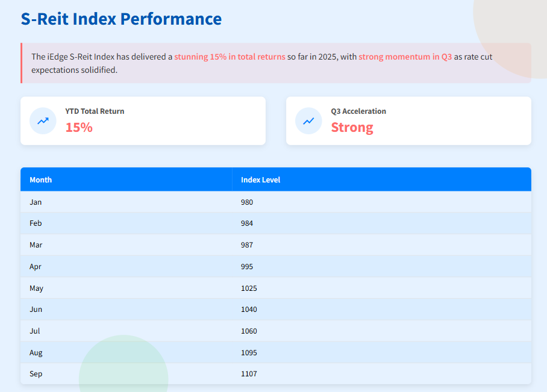The image size is (547, 392).
Task: Click the Index Level column header
Action: click(x=382, y=179)
